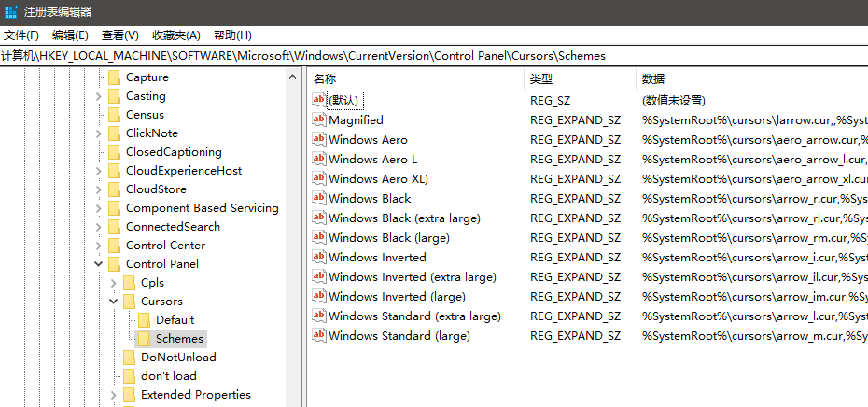The image size is (868, 407).
Task: Click the string icon beside Windows Inverted (extra large)
Action: click(319, 276)
